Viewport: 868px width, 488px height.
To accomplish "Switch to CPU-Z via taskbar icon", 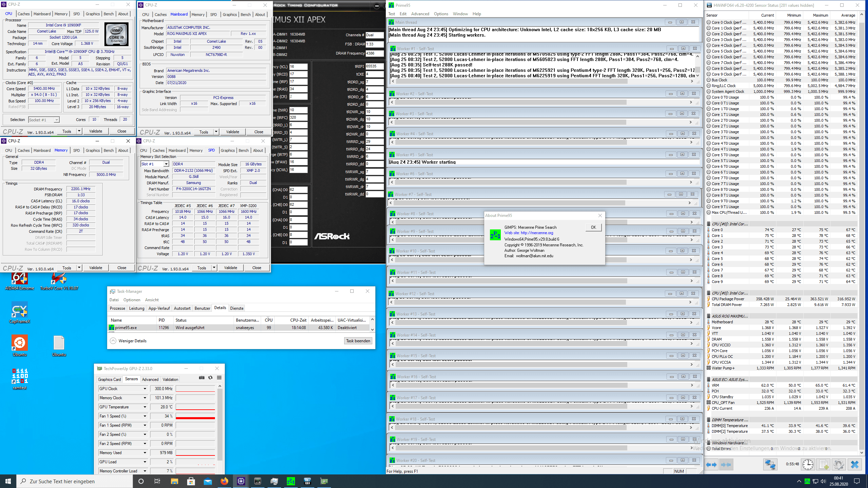I will click(241, 481).
